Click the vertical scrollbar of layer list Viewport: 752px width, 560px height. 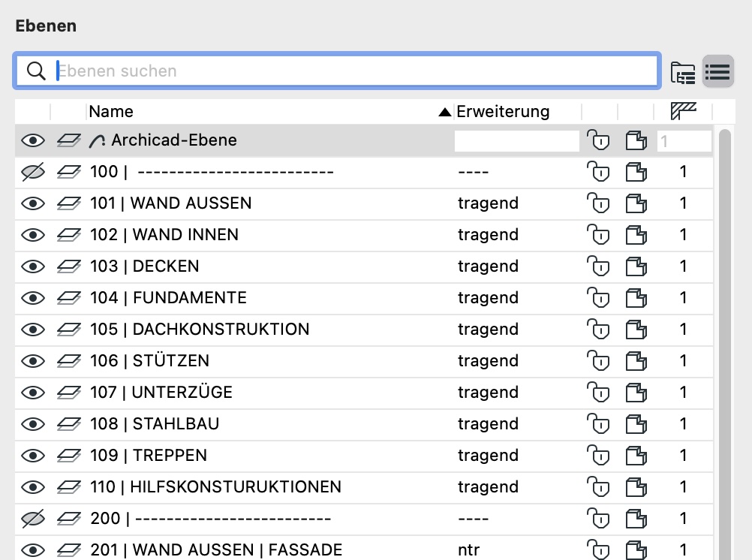point(724,338)
